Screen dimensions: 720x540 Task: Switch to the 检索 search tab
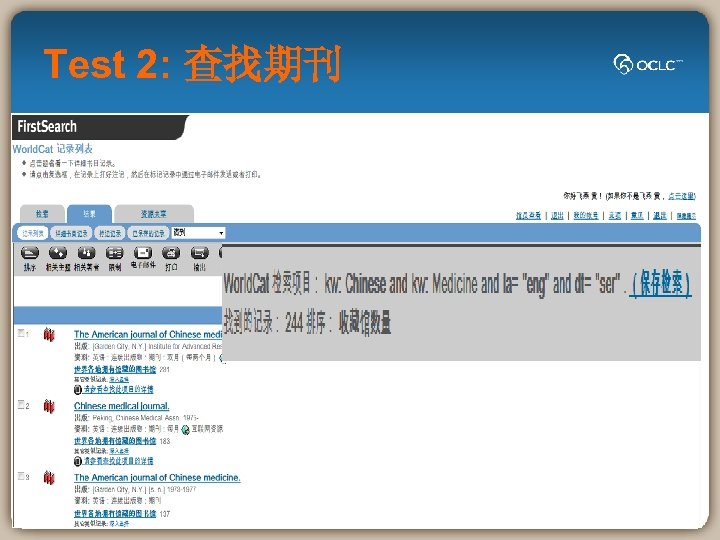coord(42,214)
